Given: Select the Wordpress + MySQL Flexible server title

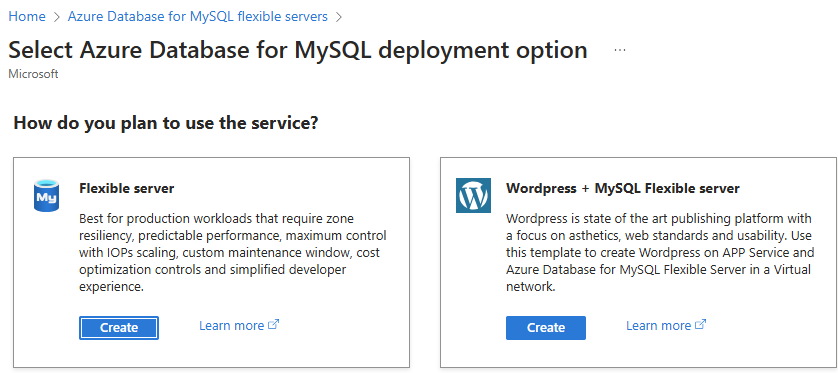Looking at the screenshot, I should point(623,188).
